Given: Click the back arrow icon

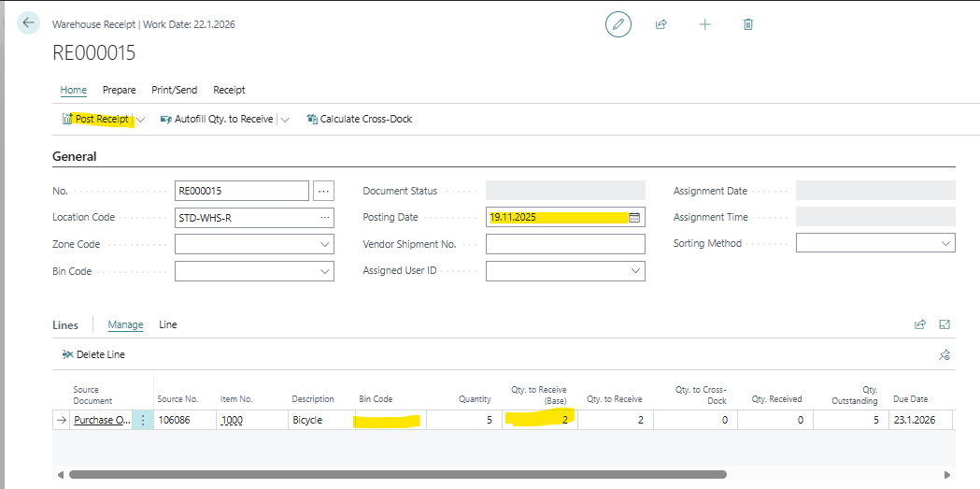Looking at the screenshot, I should tap(28, 23).
